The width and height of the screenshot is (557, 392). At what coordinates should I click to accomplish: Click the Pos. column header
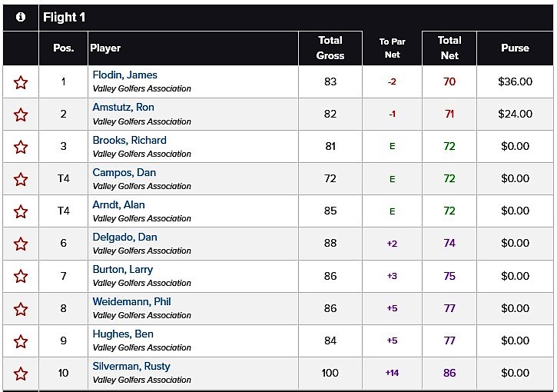click(64, 48)
